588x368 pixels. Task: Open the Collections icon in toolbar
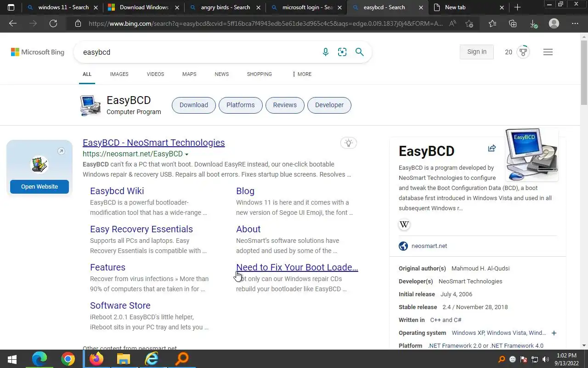[x=513, y=23]
